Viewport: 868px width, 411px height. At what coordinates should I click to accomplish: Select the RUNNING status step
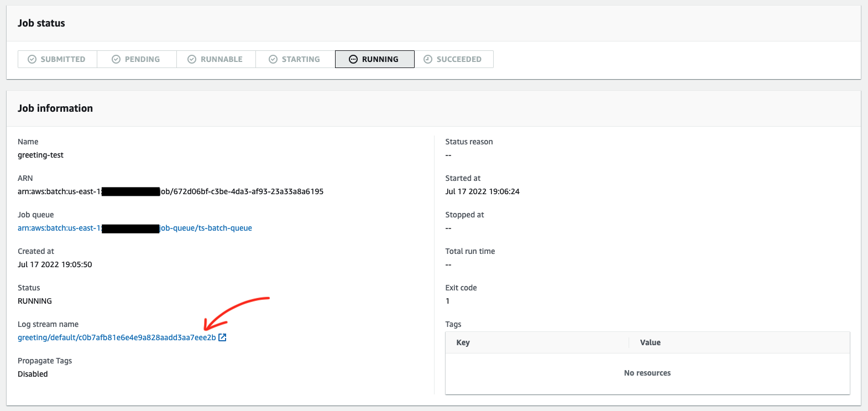375,59
